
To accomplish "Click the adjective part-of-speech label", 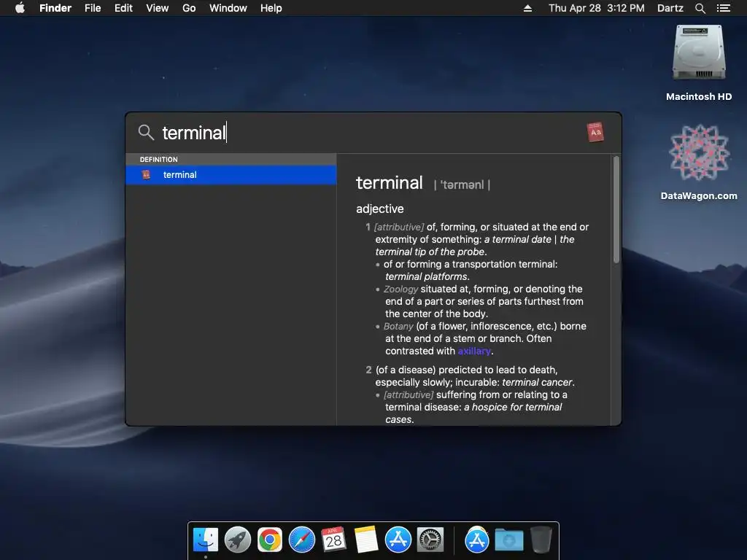I will pyautogui.click(x=379, y=209).
